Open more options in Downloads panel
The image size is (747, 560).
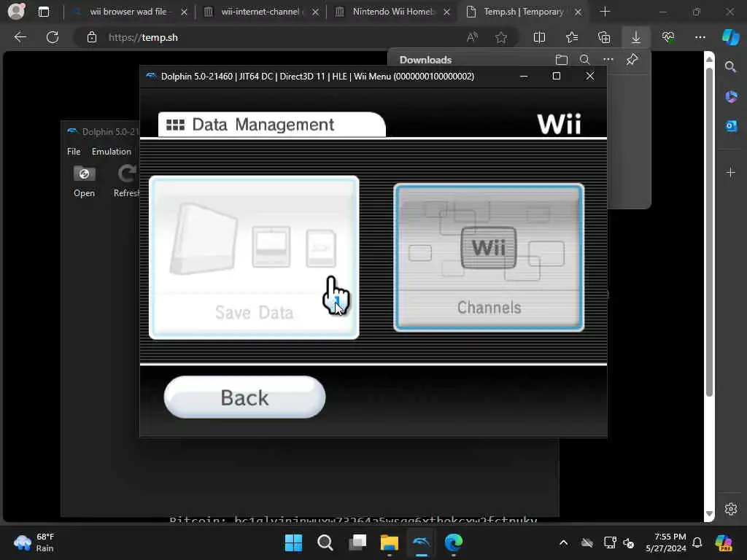(608, 60)
